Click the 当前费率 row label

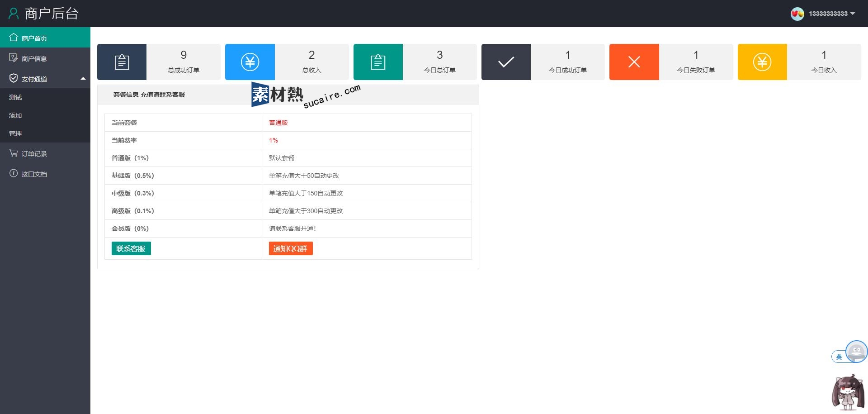pos(124,140)
